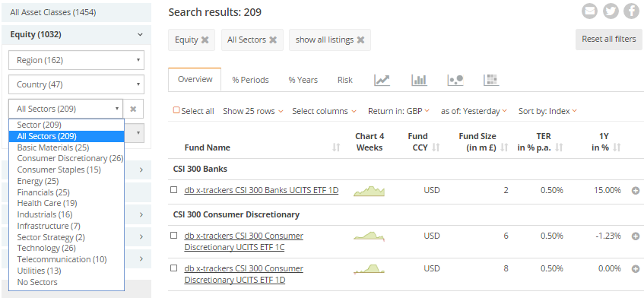
Task: Open the line chart view tab
Action: coord(382,80)
